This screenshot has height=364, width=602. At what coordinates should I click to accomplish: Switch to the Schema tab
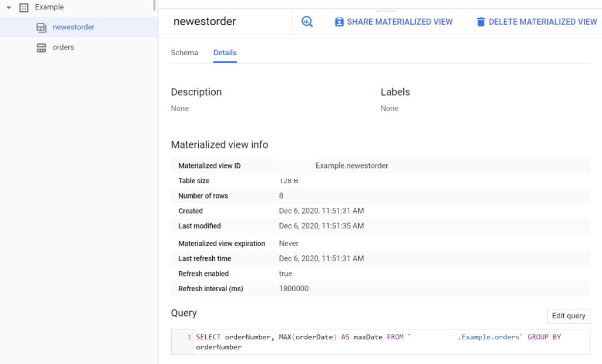tap(185, 53)
